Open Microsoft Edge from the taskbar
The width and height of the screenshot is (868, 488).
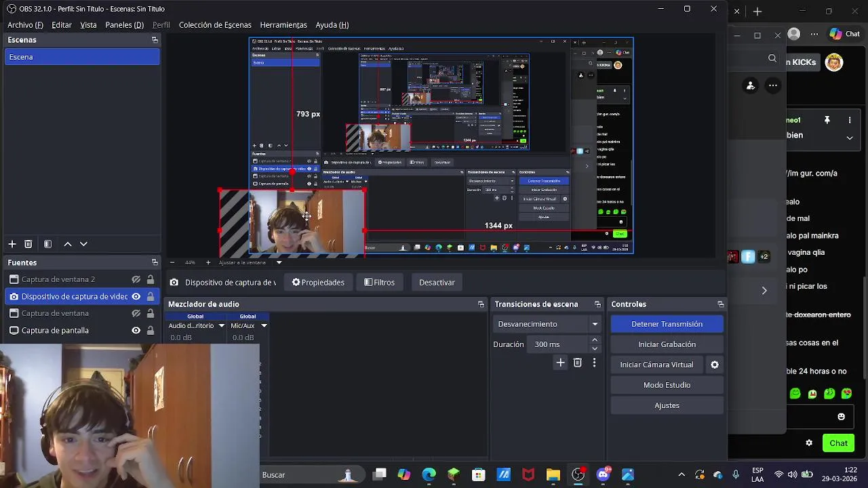(429, 475)
